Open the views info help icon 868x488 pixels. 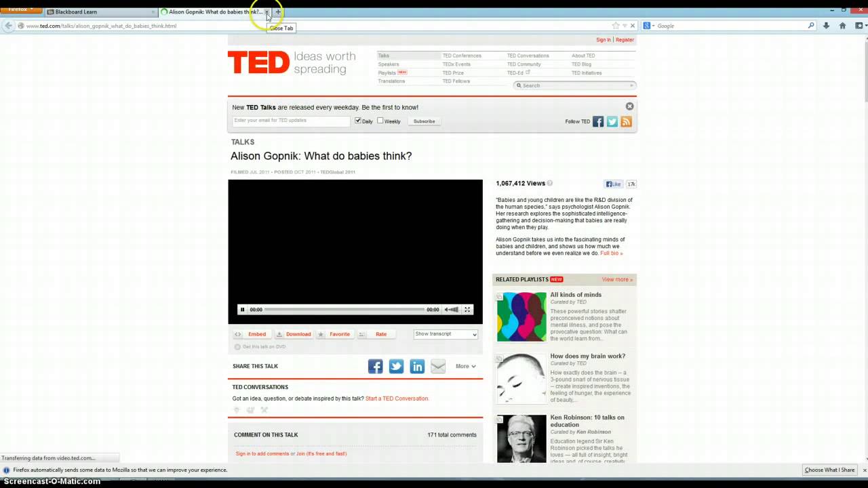(x=549, y=184)
